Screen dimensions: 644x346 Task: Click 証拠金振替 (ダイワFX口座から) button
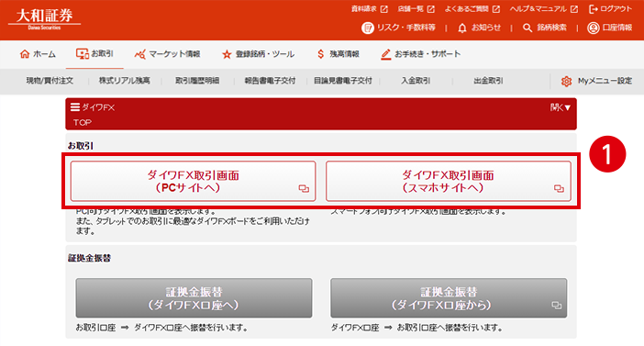point(449,298)
